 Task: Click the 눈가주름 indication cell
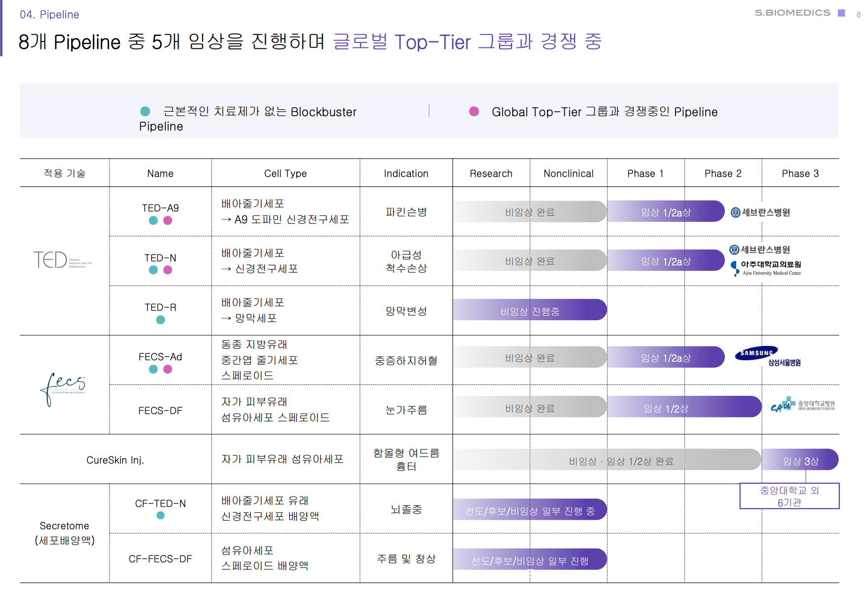coord(406,410)
